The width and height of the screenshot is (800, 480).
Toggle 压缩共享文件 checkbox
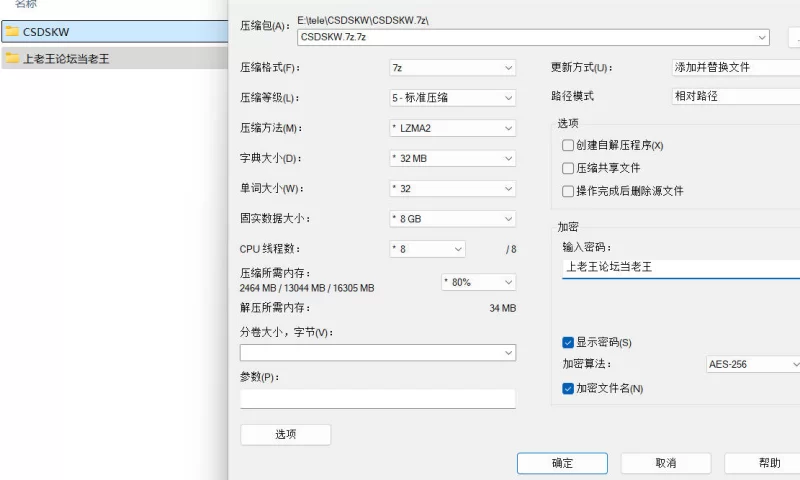tap(568, 168)
